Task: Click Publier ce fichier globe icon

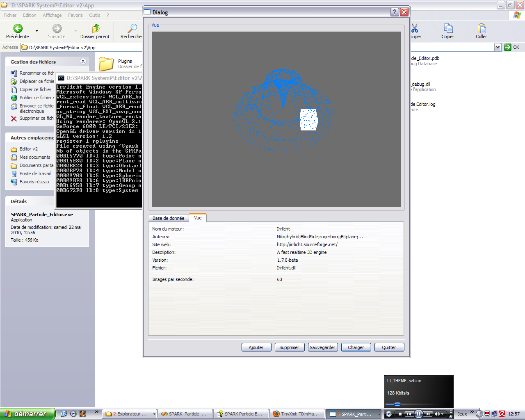Action: pyautogui.click(x=14, y=98)
